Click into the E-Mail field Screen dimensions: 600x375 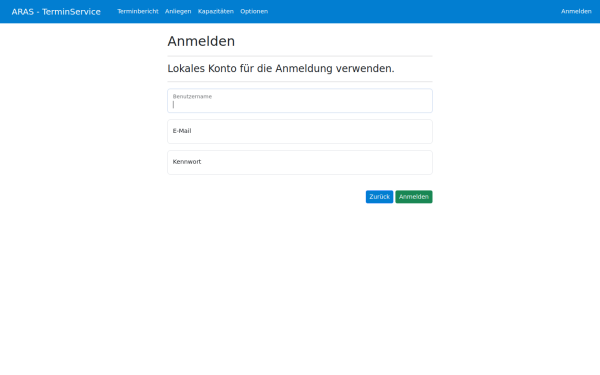300,132
